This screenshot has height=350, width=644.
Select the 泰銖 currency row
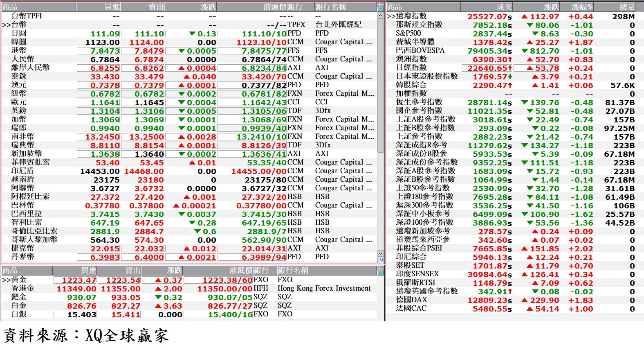click(189, 76)
